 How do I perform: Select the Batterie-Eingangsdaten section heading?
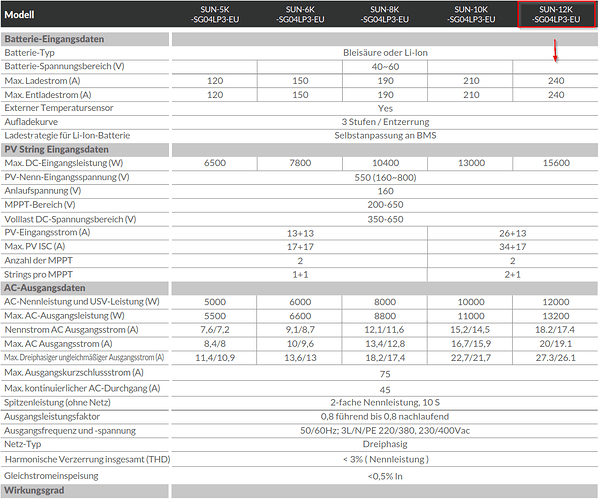tap(85, 39)
